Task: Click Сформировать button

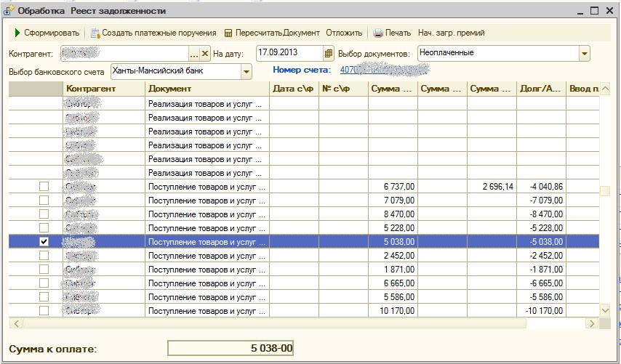Action: (47, 33)
